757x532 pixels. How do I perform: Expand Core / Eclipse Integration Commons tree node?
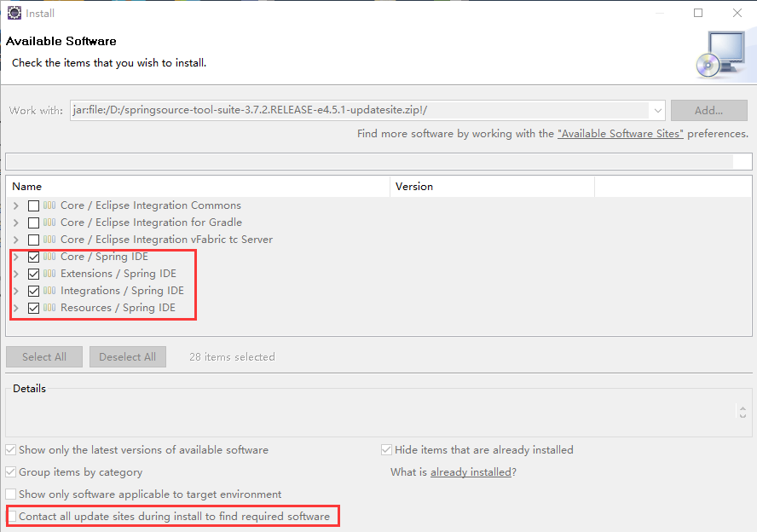pos(16,205)
